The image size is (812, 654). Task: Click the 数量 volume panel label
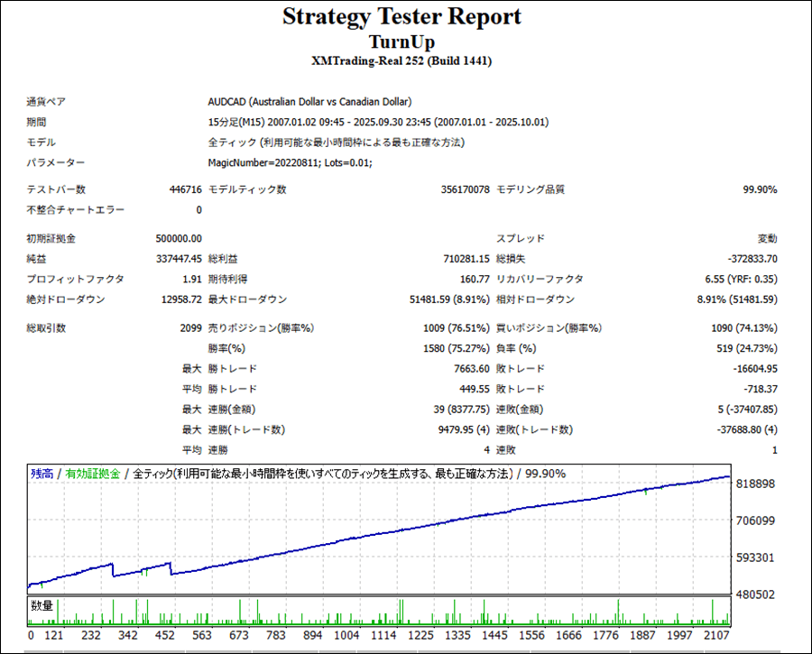point(42,604)
